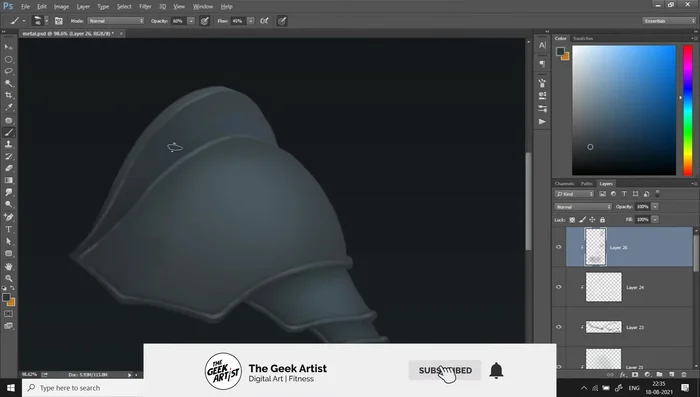700x397 pixels.
Task: Add a layer style with fx icon
Action: (x=623, y=375)
